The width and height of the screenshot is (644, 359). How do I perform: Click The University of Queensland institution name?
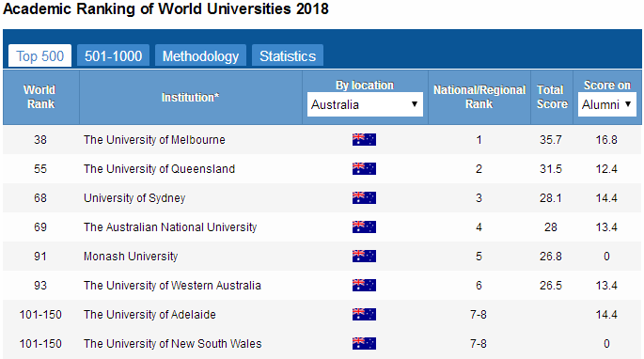coord(160,169)
